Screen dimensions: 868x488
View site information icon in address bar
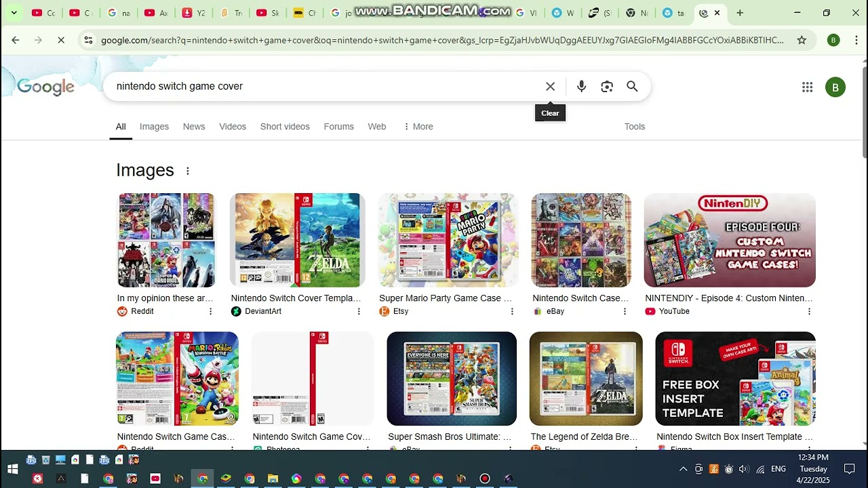click(x=88, y=40)
